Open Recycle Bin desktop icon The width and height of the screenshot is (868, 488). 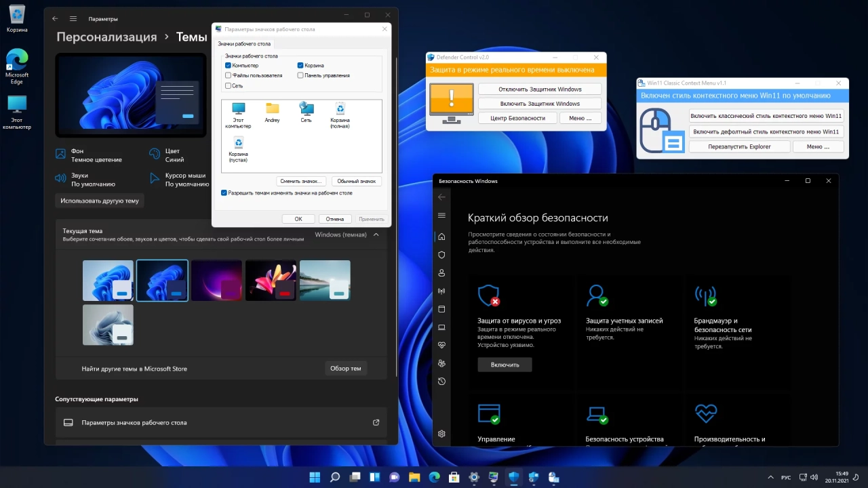pyautogui.click(x=17, y=19)
